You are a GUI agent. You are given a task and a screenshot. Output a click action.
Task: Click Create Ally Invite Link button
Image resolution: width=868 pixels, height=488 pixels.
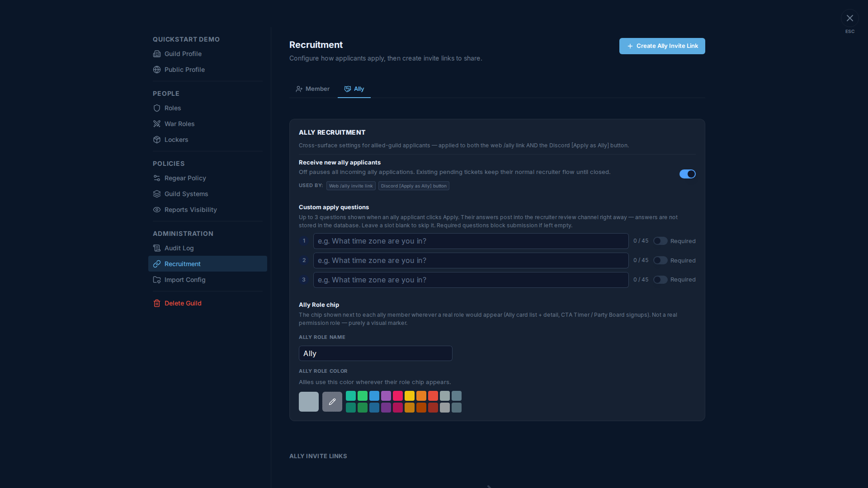point(662,46)
